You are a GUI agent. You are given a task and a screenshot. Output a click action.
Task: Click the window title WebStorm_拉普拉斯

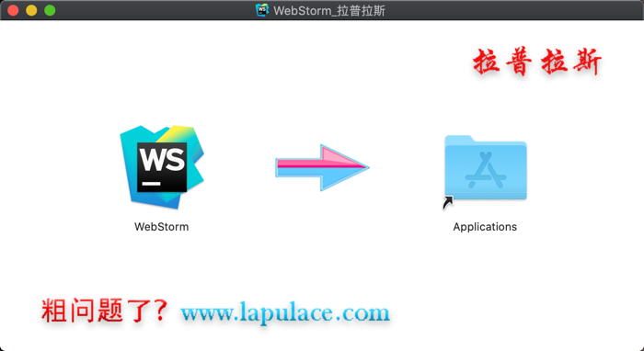(329, 10)
